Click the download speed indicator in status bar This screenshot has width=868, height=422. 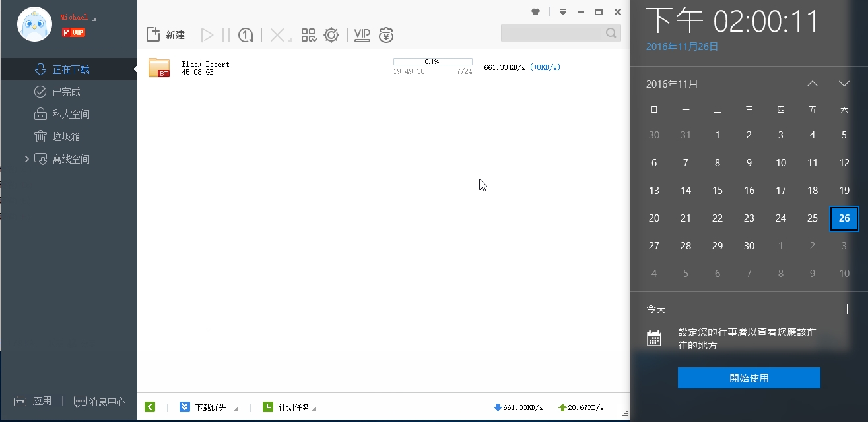click(x=518, y=407)
